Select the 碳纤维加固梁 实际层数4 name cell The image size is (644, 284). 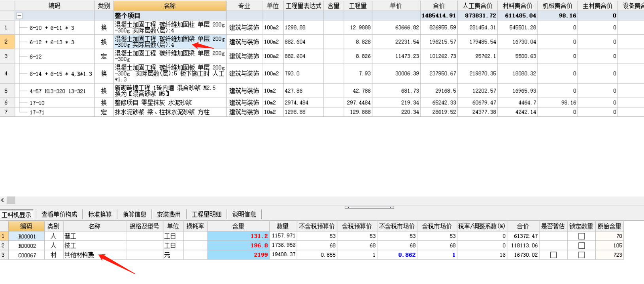click(x=170, y=42)
